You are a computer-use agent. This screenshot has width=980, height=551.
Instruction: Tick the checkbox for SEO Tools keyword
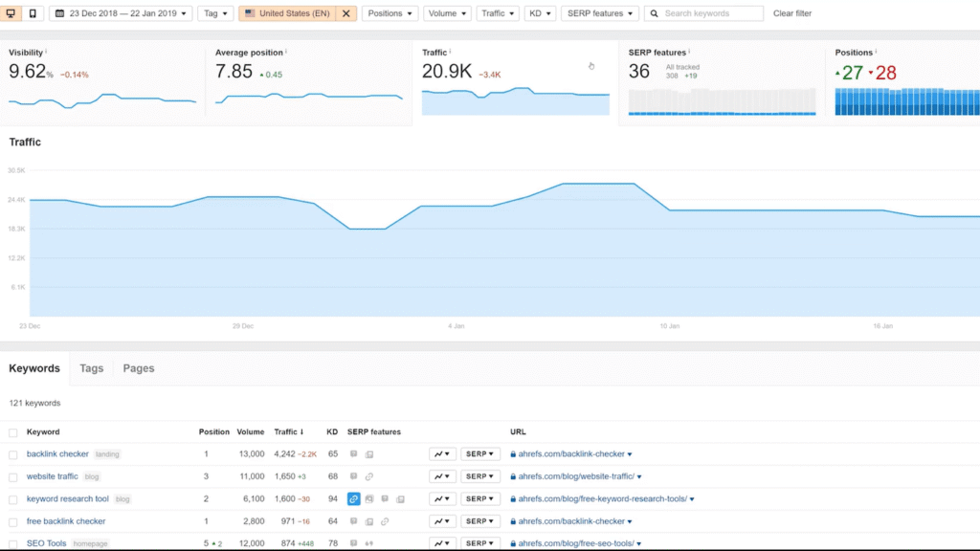13,542
